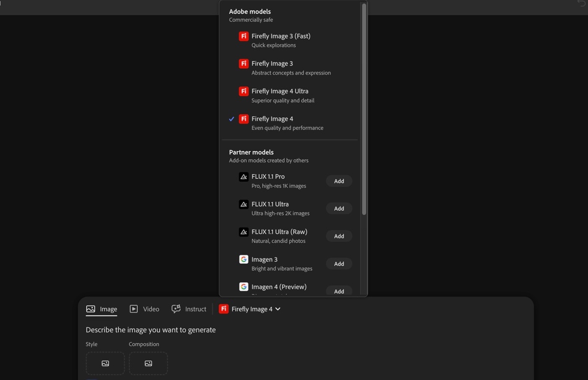The width and height of the screenshot is (588, 380).
Task: Click the model list scrollbar
Action: [x=364, y=109]
